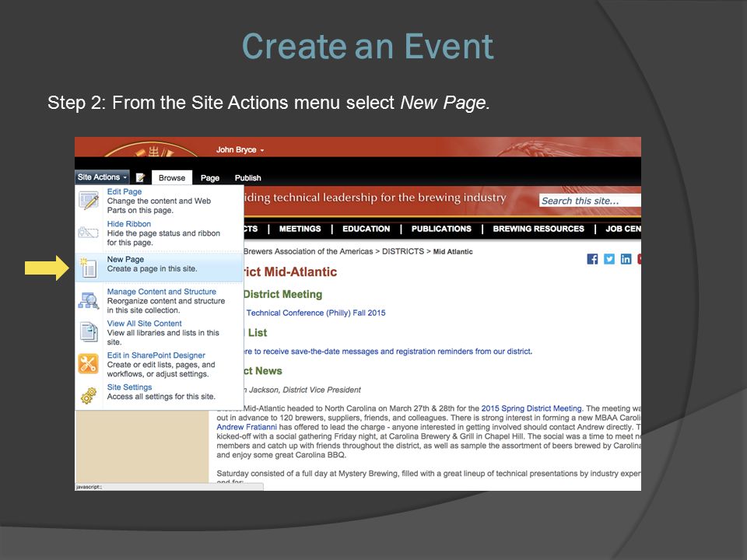Open the Site Actions dropdown menu
Screen dimensions: 747x560
click(102, 177)
